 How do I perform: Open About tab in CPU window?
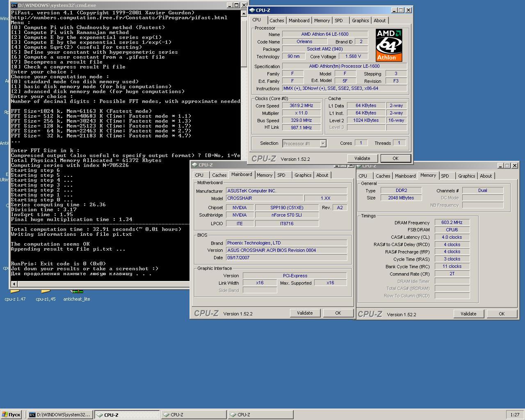(x=379, y=21)
